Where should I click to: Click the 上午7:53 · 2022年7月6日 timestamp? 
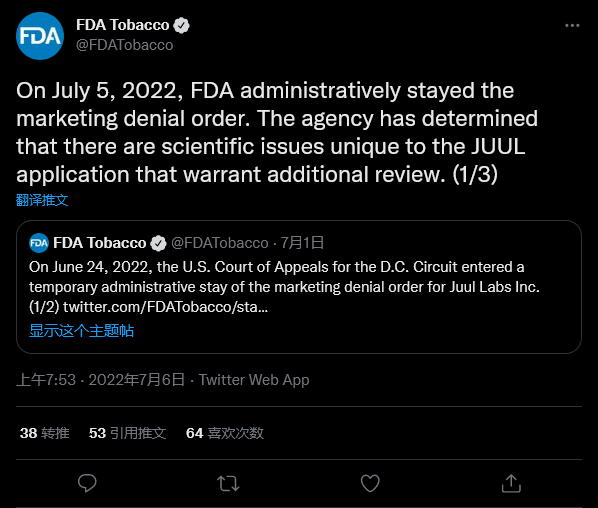pyautogui.click(x=101, y=380)
